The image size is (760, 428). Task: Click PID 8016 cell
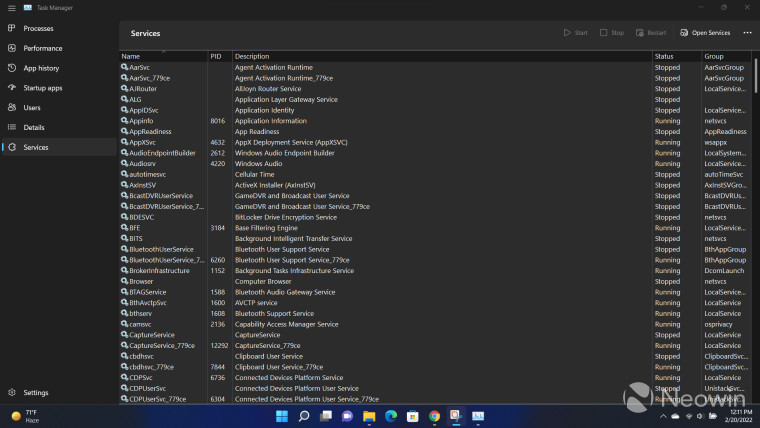tap(218, 121)
